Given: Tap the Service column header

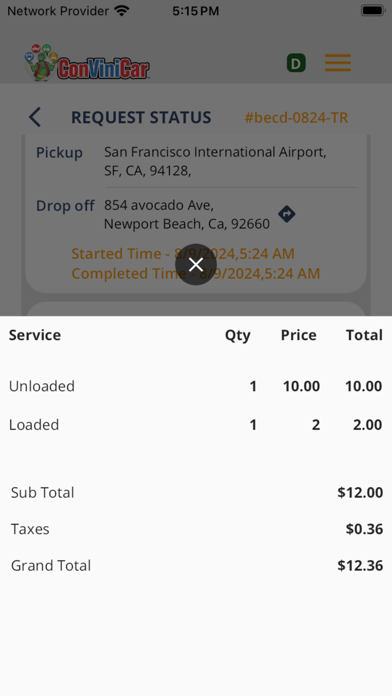Looking at the screenshot, I should [x=35, y=335].
